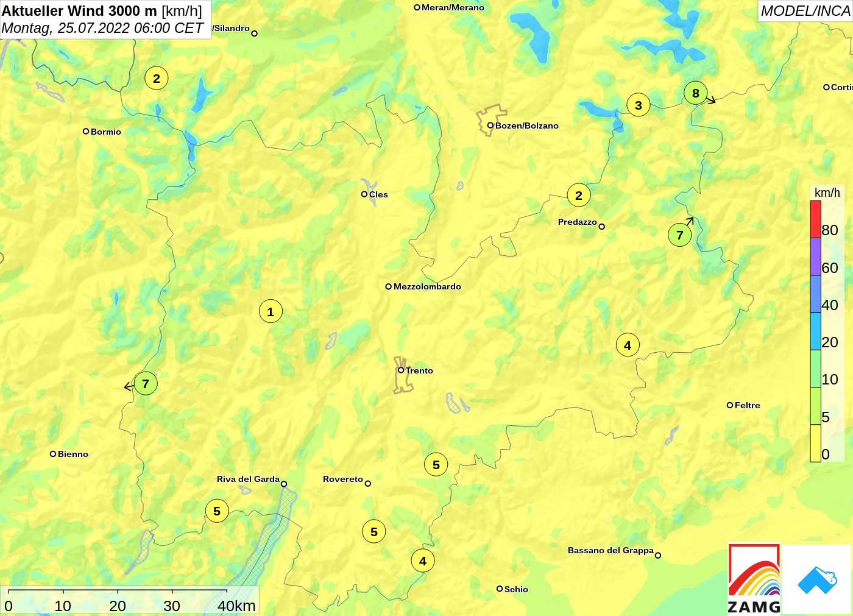
Task: Click the date 'Montag, 25.07.2022 06:00 CET'
Action: point(102,28)
